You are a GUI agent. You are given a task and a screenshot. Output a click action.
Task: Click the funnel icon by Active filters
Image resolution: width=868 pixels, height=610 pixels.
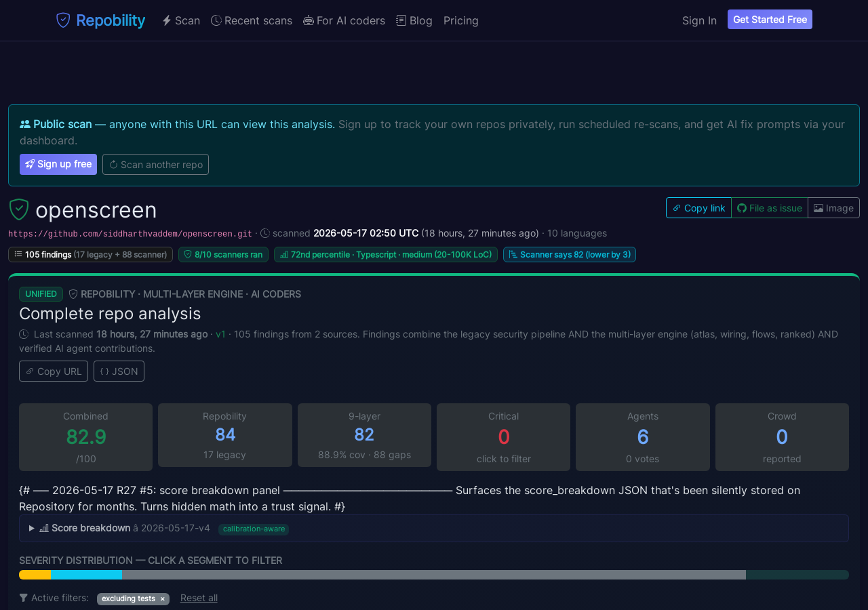(24, 598)
